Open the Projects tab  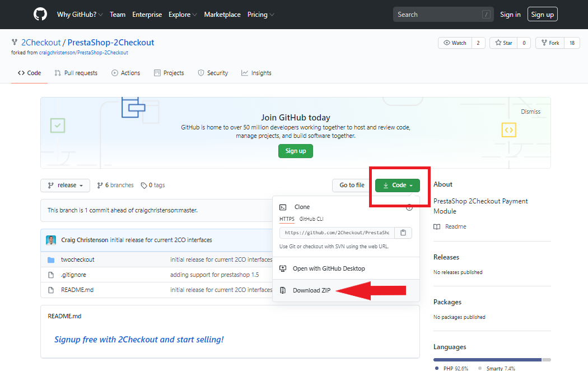point(169,73)
